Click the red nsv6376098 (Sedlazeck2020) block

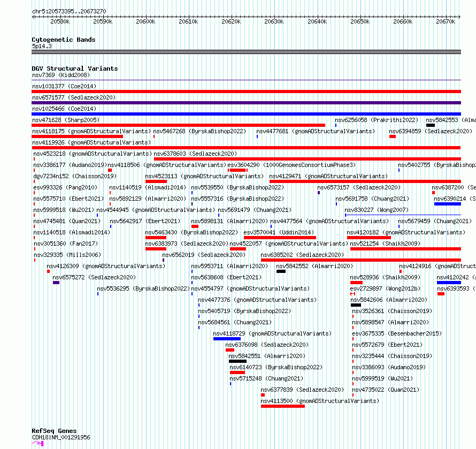(230, 350)
